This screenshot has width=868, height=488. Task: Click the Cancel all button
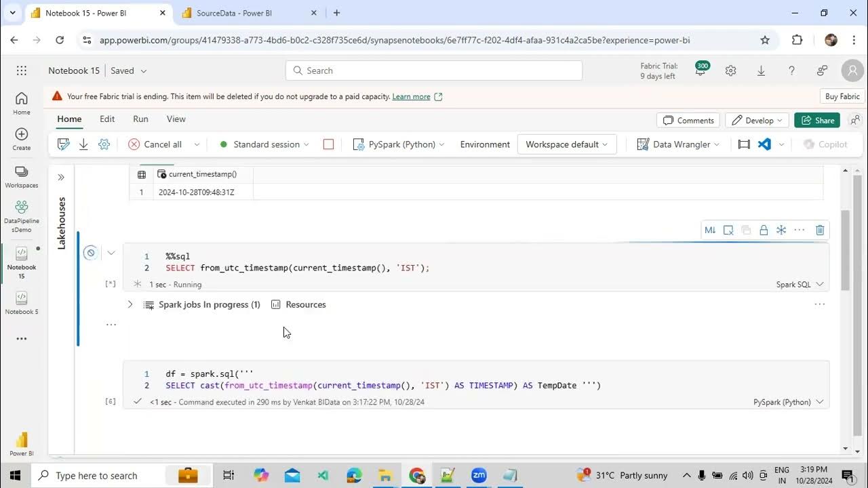pyautogui.click(x=155, y=144)
